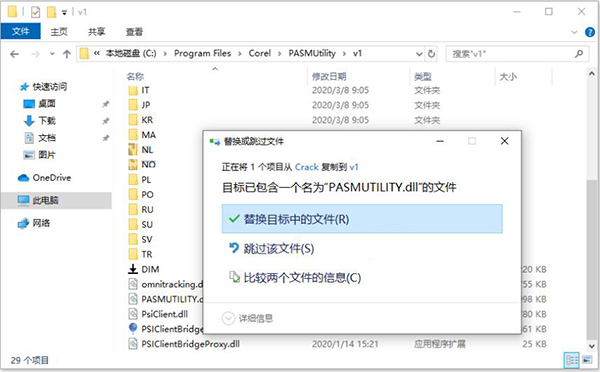This screenshot has width=600, height=372.
Task: Open the 文件 ribbon tab
Action: click(x=20, y=31)
